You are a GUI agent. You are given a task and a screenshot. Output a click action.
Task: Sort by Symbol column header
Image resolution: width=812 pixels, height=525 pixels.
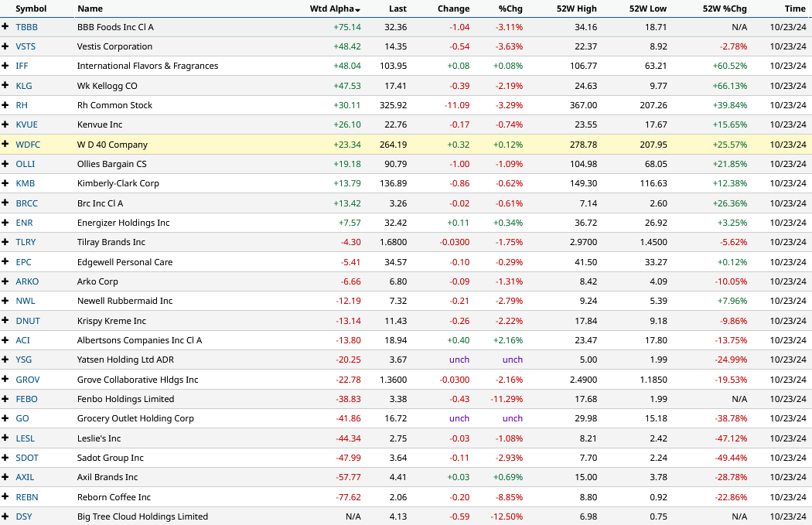[31, 9]
